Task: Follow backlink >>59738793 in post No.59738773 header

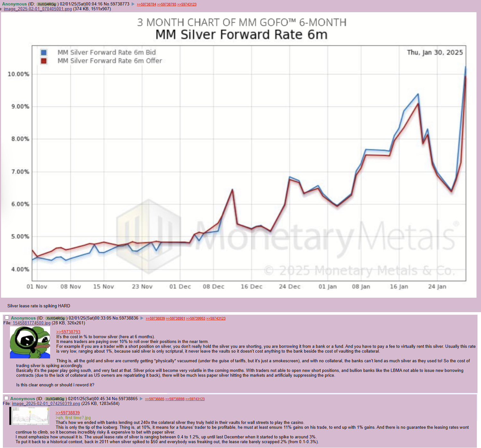Action: click(167, 4)
